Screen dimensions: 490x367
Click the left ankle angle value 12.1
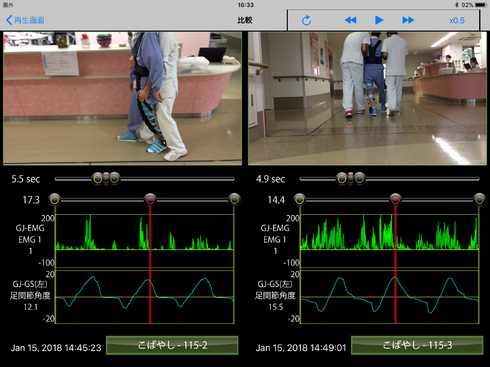[30, 307]
